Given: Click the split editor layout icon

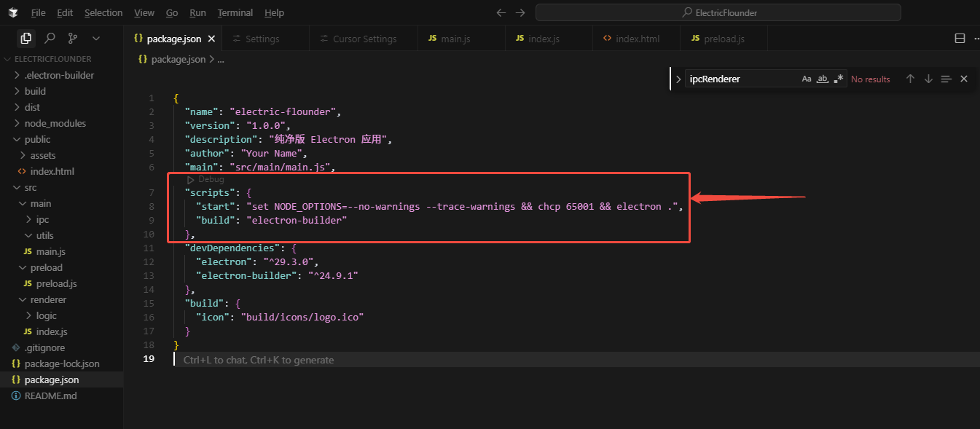Looking at the screenshot, I should pyautogui.click(x=960, y=39).
